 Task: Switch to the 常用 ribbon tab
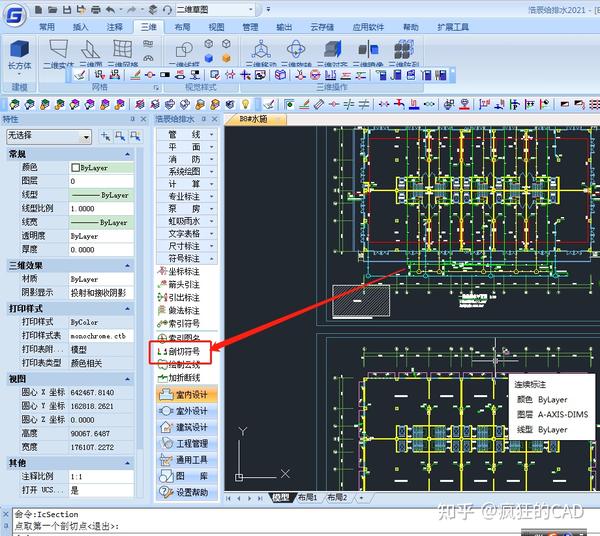click(47, 27)
